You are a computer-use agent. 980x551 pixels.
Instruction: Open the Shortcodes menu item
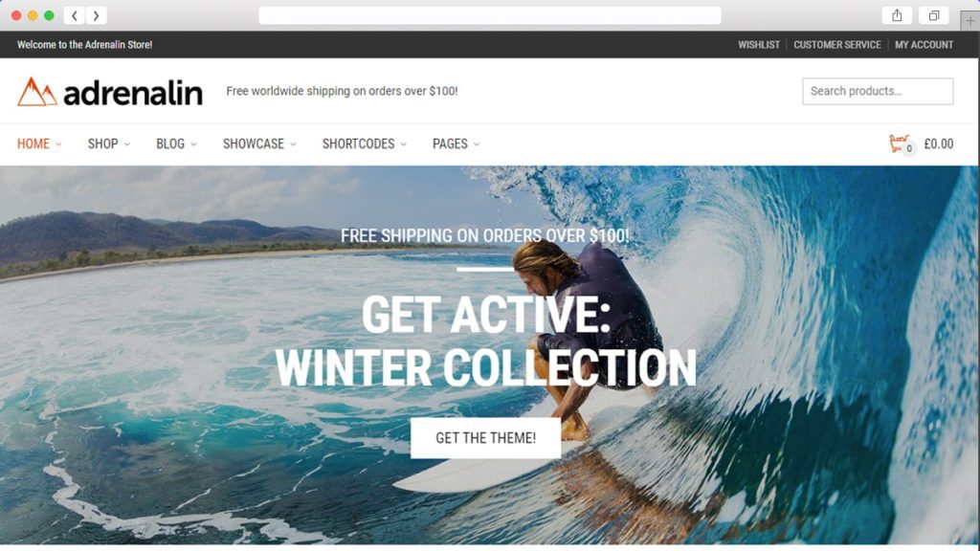(x=365, y=143)
